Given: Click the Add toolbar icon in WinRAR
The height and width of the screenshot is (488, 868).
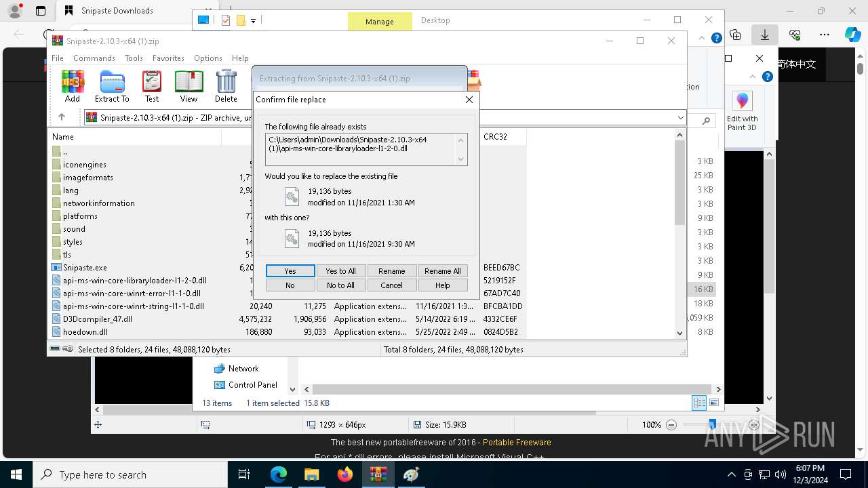Looking at the screenshot, I should point(72,86).
